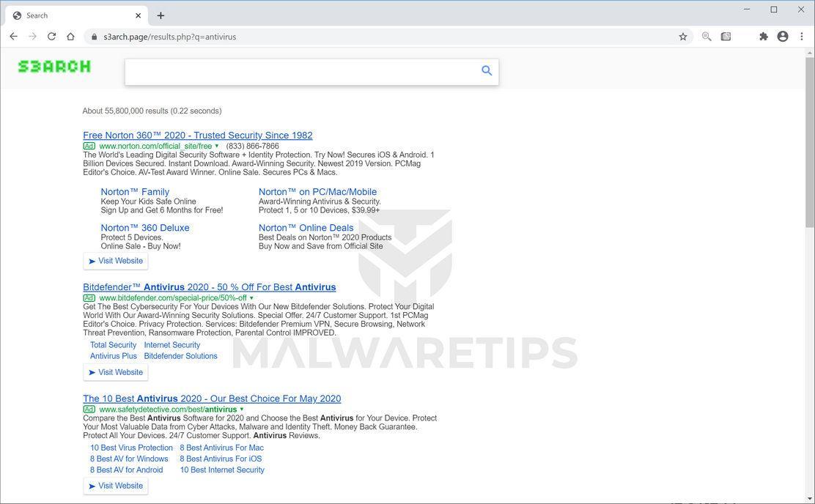Click the Ad badge on safetydetective result
815x504 pixels.
click(89, 409)
